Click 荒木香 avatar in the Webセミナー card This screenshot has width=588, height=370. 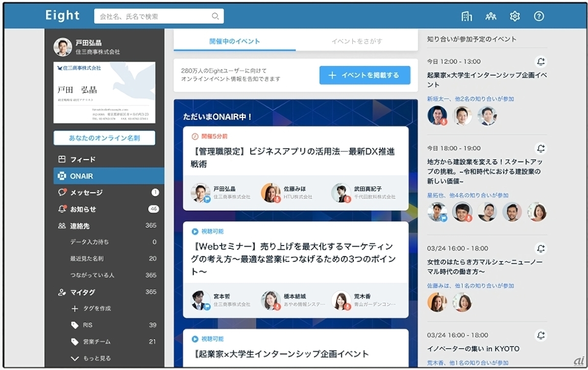coord(341,300)
